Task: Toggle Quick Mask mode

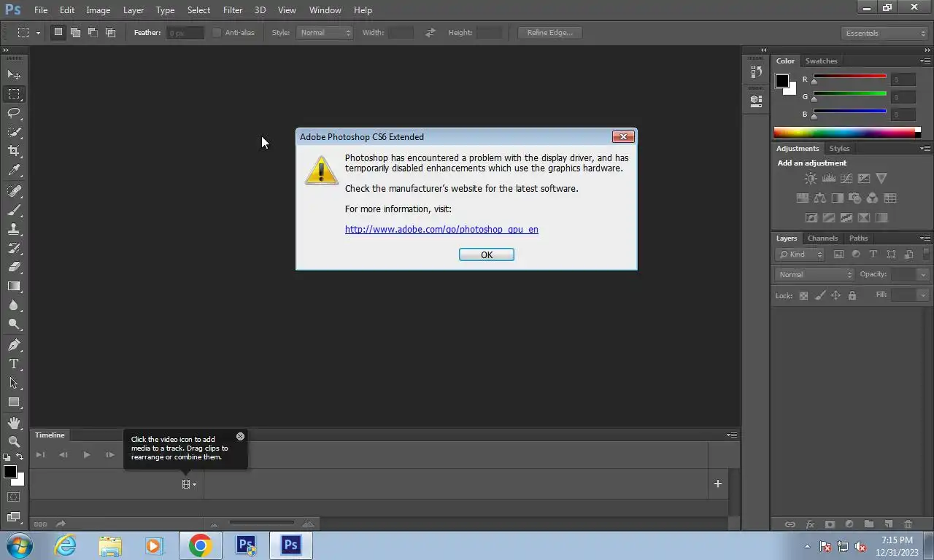Action: [x=14, y=497]
